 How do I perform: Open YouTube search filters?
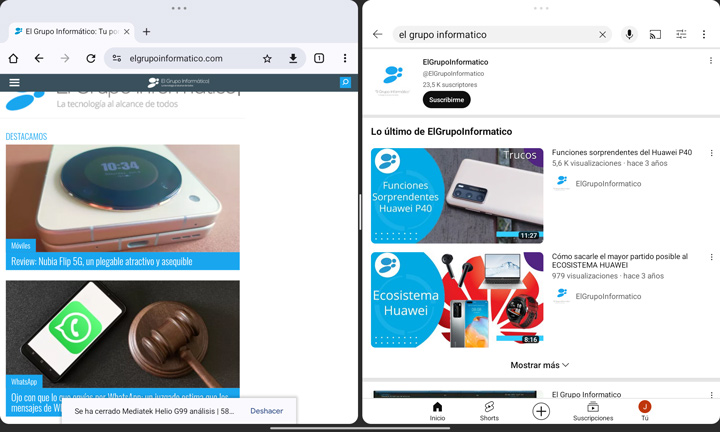[x=681, y=34]
